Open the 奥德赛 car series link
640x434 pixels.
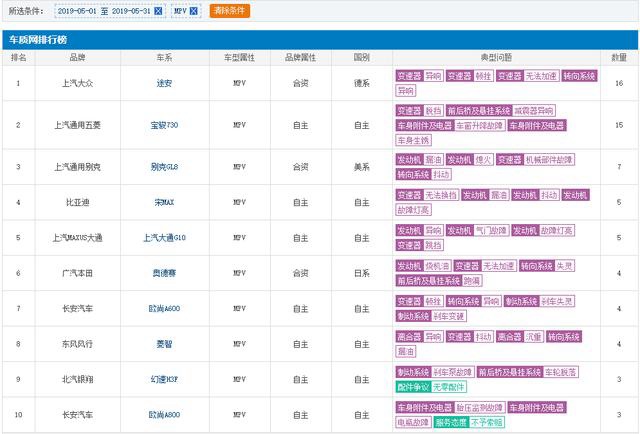click(164, 273)
